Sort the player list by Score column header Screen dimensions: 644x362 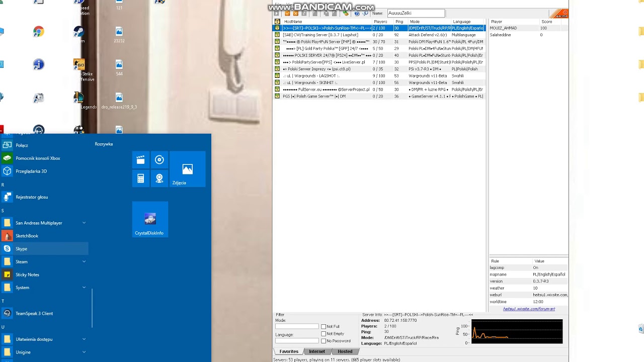[x=553, y=22]
